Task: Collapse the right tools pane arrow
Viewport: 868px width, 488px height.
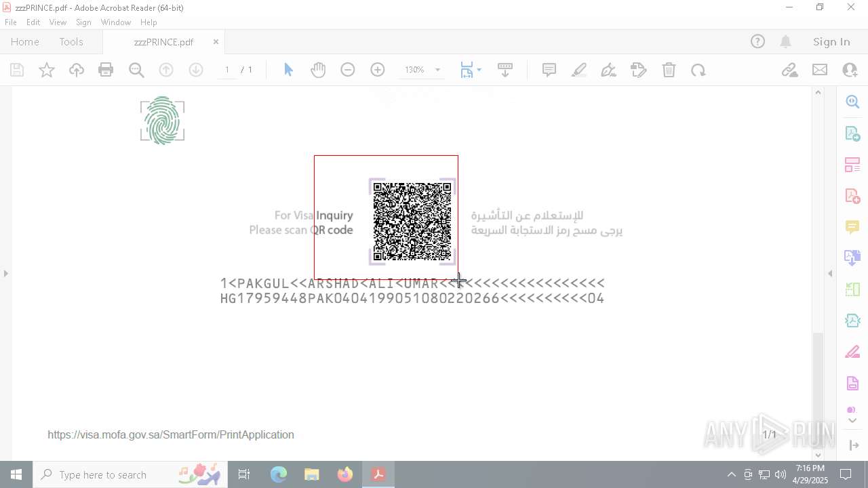Action: 830,273
